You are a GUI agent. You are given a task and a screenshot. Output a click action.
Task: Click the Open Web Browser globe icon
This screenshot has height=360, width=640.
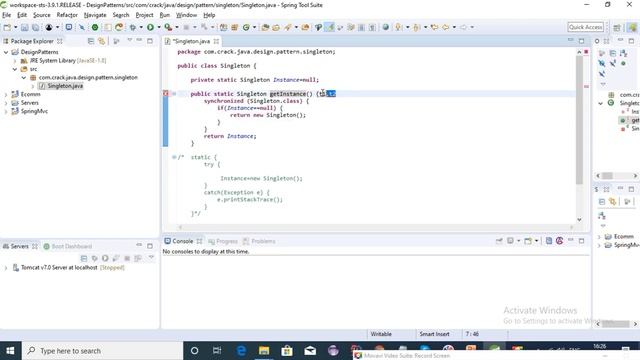point(385,27)
